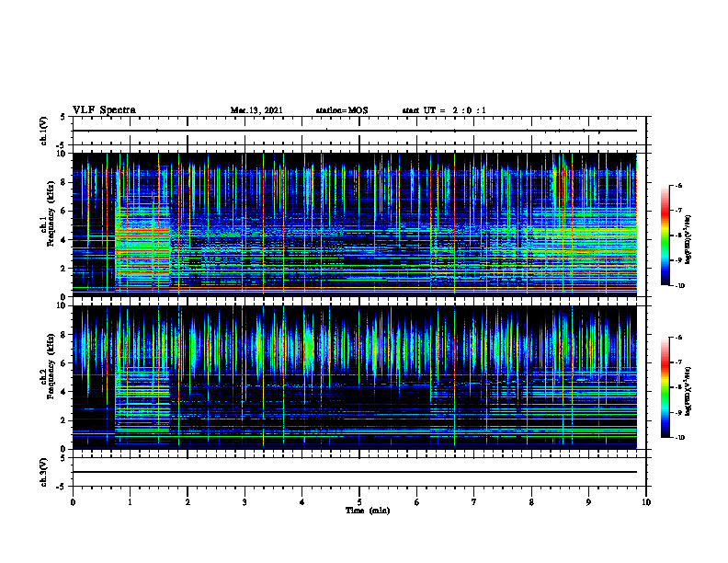Screen dimensions: 728x563
Task: Click the "-6" tick on ch.1 colorbar
Action: 678,185
